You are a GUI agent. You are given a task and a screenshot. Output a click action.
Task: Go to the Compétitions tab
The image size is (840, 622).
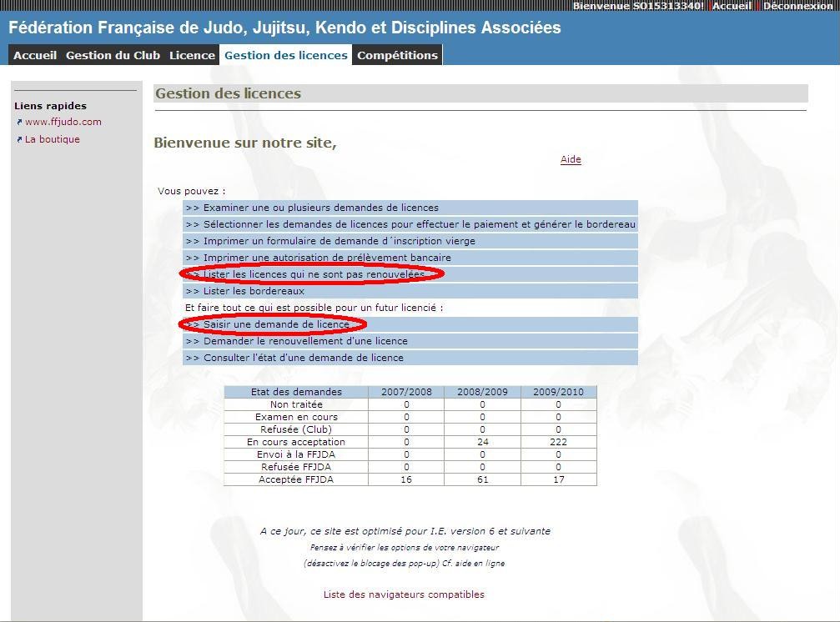(397, 56)
